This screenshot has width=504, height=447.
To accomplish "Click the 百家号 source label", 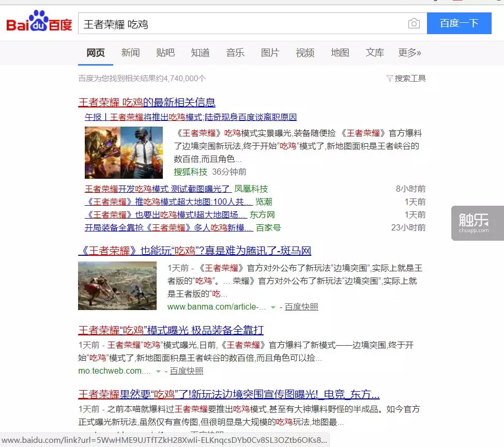I will [268, 228].
